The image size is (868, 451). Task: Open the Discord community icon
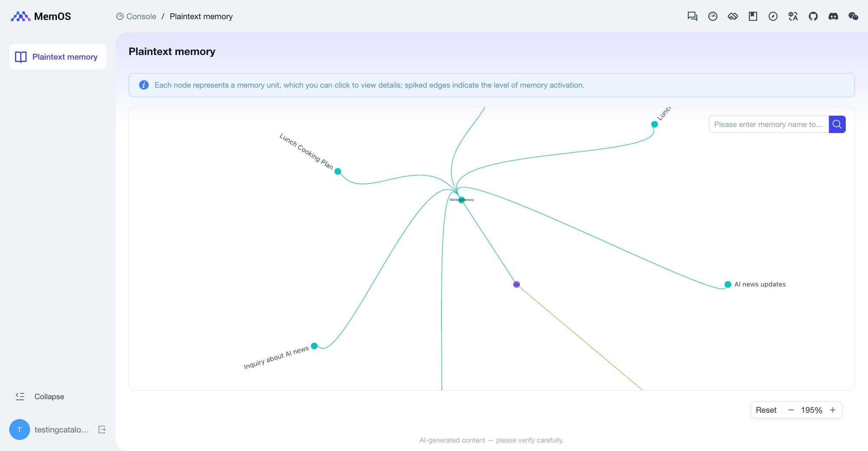pyautogui.click(x=833, y=16)
